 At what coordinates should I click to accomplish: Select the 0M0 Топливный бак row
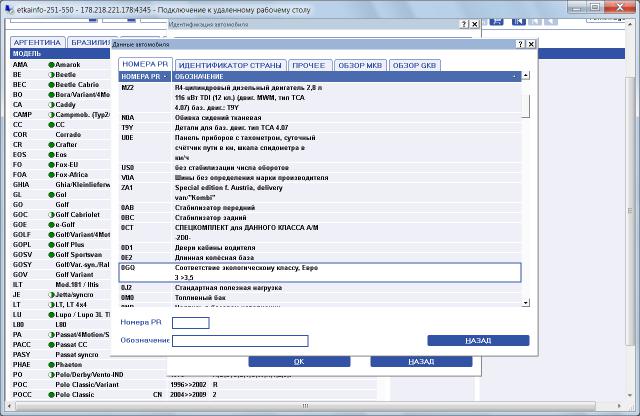[x=320, y=298]
